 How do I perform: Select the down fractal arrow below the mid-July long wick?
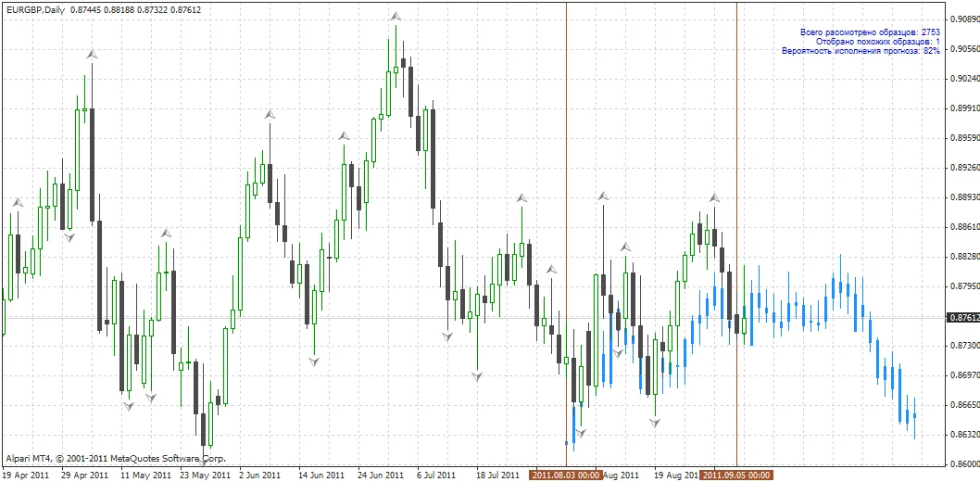477,376
